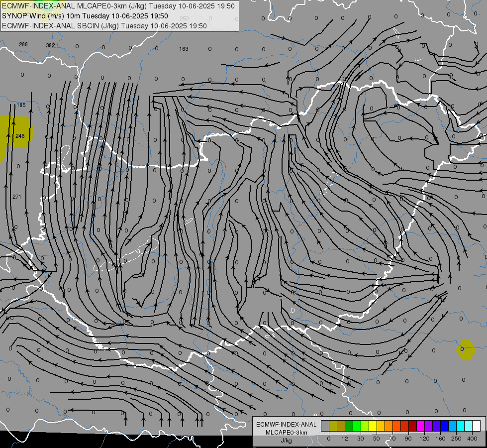The image size is (487, 448).
Task: Click the legend scale value 30
Action: pos(361,439)
